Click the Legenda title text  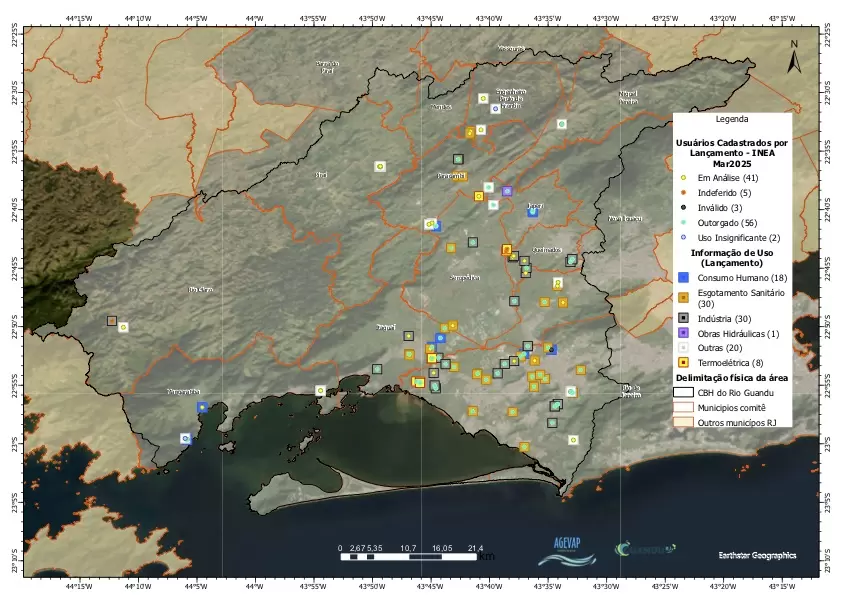click(732, 119)
